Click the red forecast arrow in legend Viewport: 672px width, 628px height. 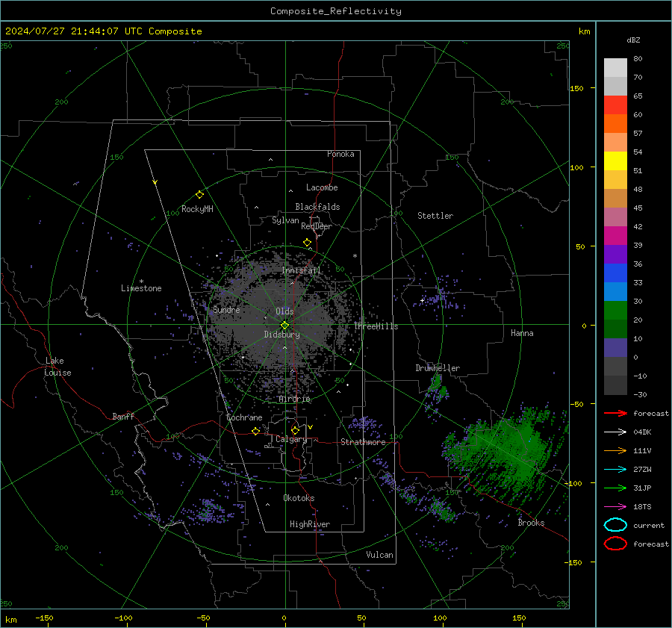coord(615,413)
